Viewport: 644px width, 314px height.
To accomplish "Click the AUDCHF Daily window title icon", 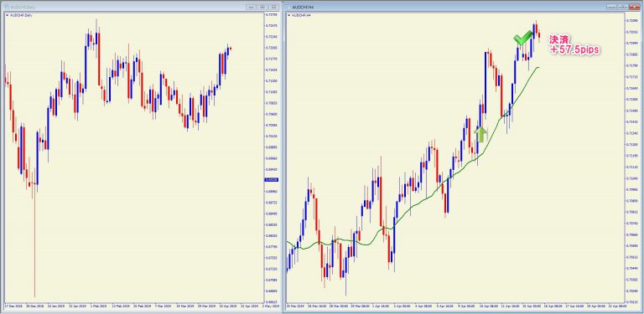I will [7, 7].
